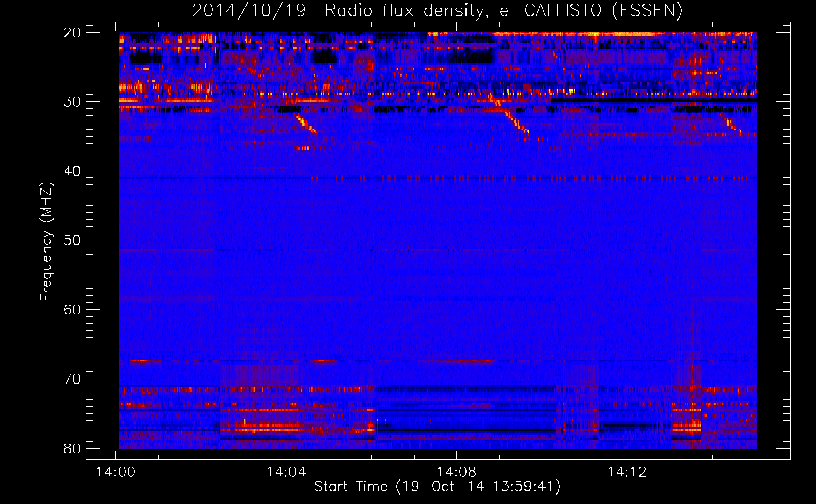
Task: Click the plot title "Radio flux density, e-CALLISTO (ESSEN)"
Action: pyautogui.click(x=503, y=11)
